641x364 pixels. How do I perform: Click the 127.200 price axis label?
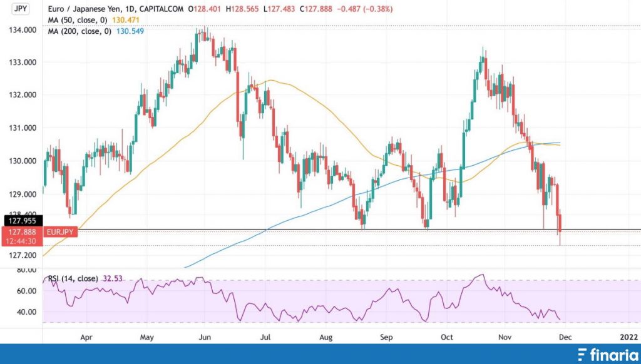pyautogui.click(x=23, y=255)
